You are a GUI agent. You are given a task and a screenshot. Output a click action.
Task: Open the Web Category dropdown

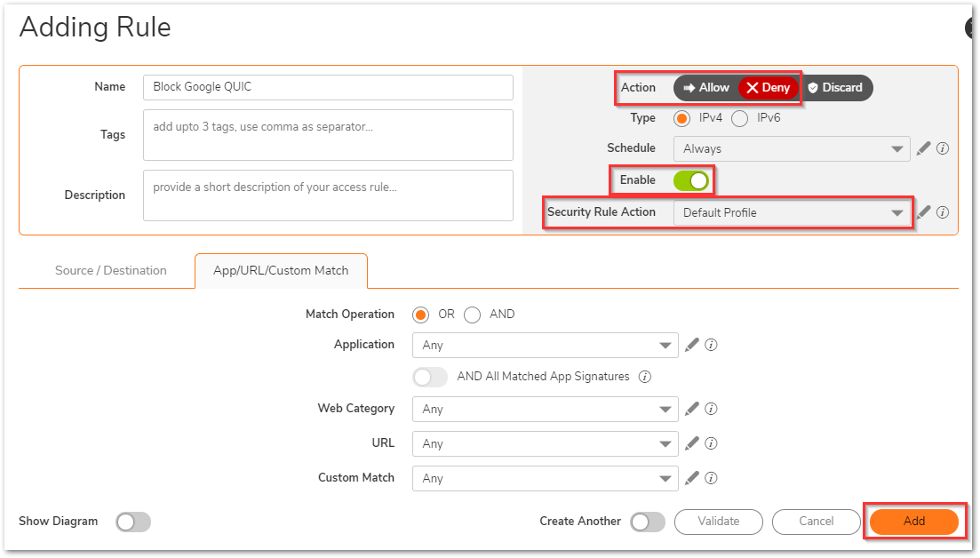pyautogui.click(x=545, y=409)
